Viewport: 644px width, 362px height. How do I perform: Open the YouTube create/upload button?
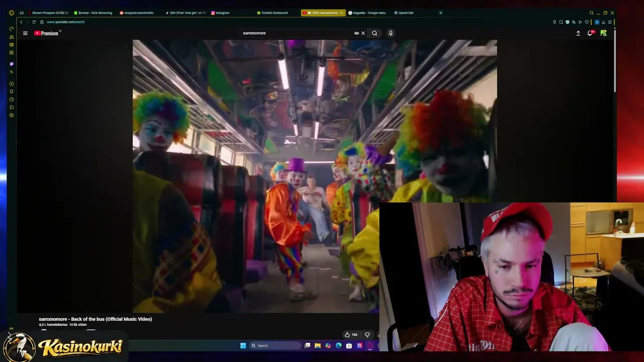pos(578,33)
